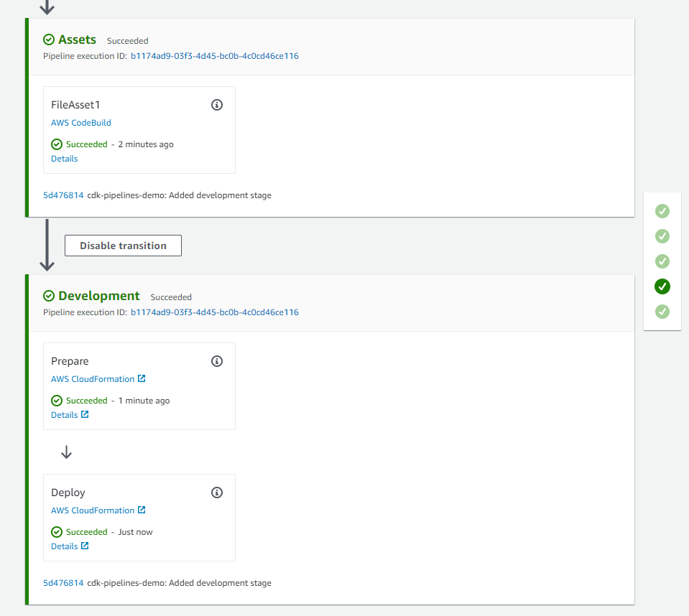Click the Disable transition button
This screenshot has height=616, width=689.
(x=123, y=245)
